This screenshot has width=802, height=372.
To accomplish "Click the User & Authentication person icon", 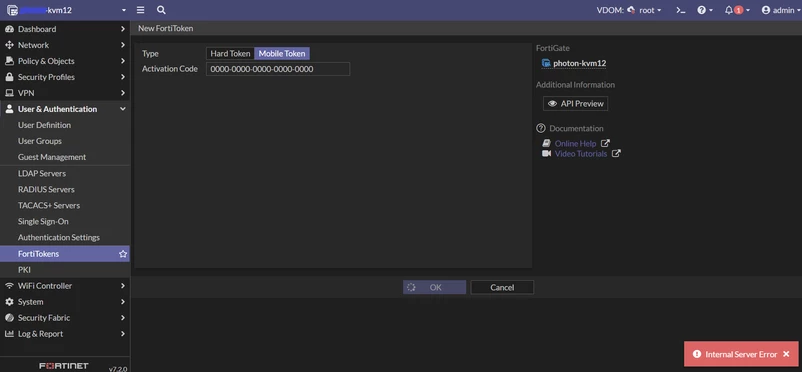I will tap(9, 109).
